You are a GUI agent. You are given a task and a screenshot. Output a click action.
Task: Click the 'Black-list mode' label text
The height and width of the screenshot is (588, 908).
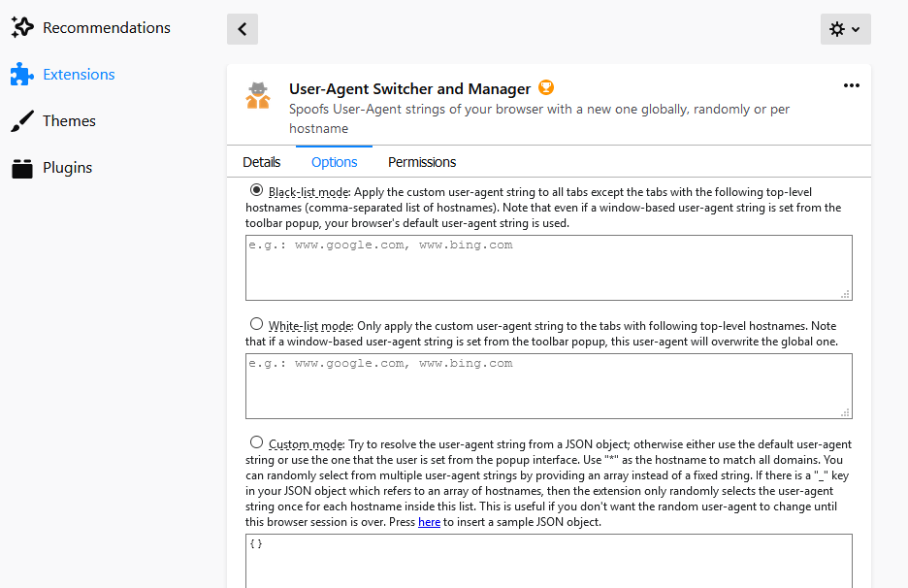click(308, 192)
